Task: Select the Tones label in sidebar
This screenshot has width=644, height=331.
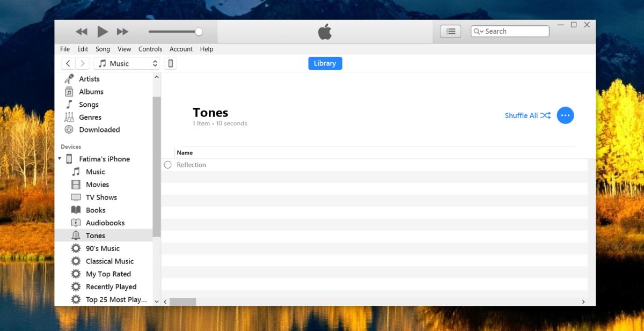Action: pyautogui.click(x=96, y=236)
